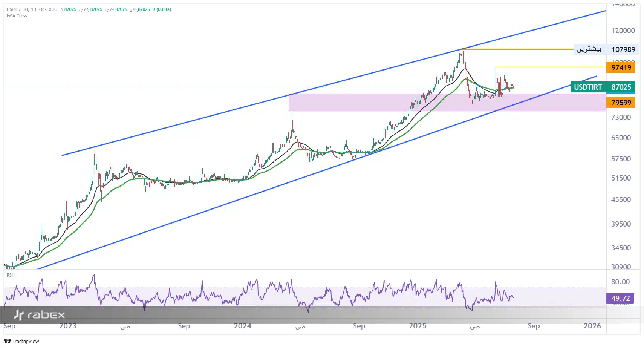Click the 107989 high price label
This screenshot has height=348, width=644.
623,49
